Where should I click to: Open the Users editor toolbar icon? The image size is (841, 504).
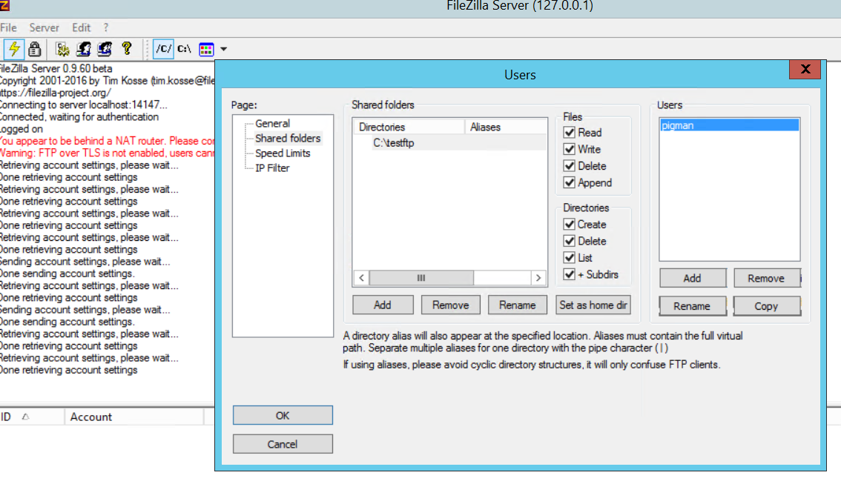pyautogui.click(x=84, y=49)
